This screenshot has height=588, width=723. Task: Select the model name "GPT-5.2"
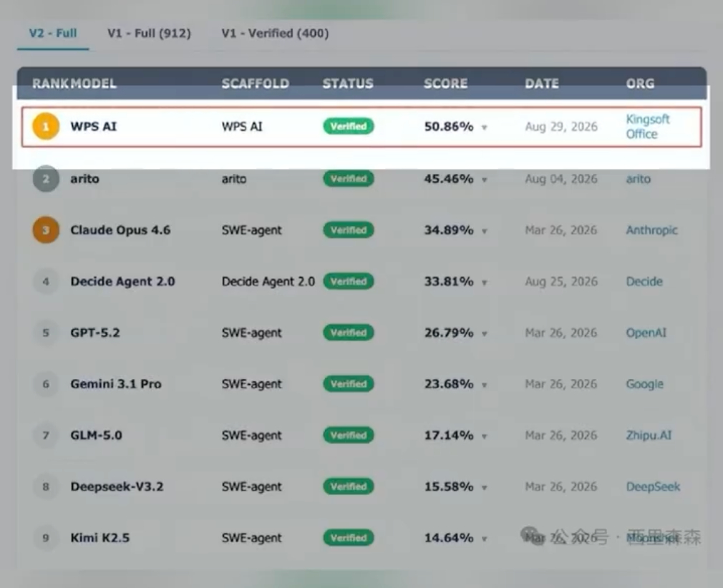point(95,333)
